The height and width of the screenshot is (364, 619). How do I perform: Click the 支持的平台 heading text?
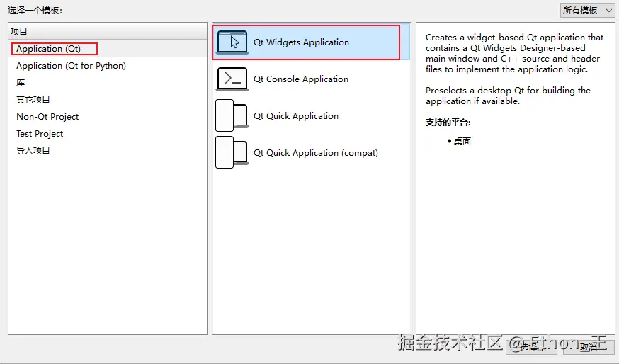click(x=448, y=123)
